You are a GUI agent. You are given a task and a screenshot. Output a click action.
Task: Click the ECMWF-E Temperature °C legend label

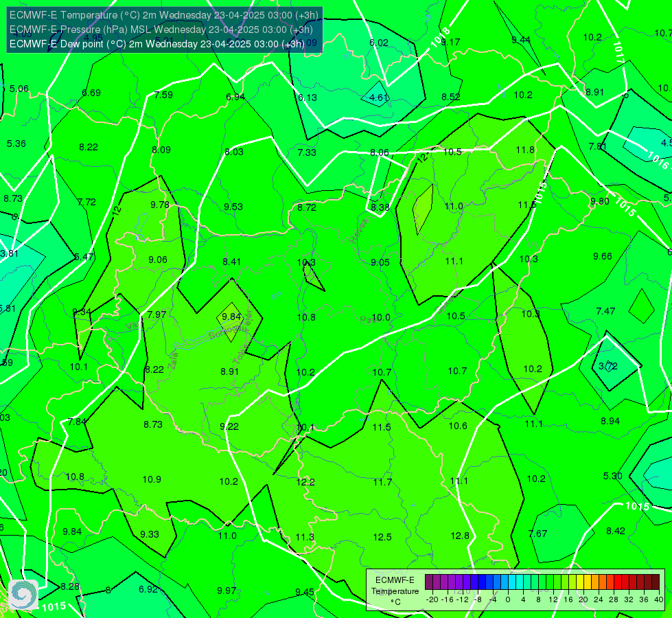(x=395, y=591)
